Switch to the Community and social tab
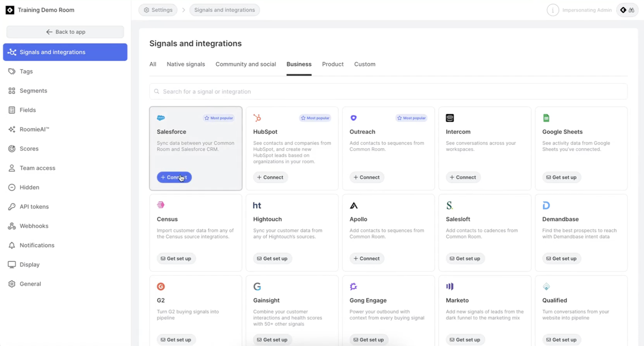 tap(246, 64)
